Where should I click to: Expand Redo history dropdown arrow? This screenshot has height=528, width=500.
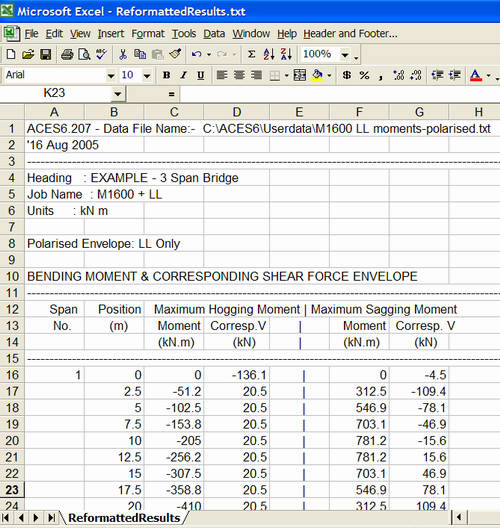click(x=234, y=54)
